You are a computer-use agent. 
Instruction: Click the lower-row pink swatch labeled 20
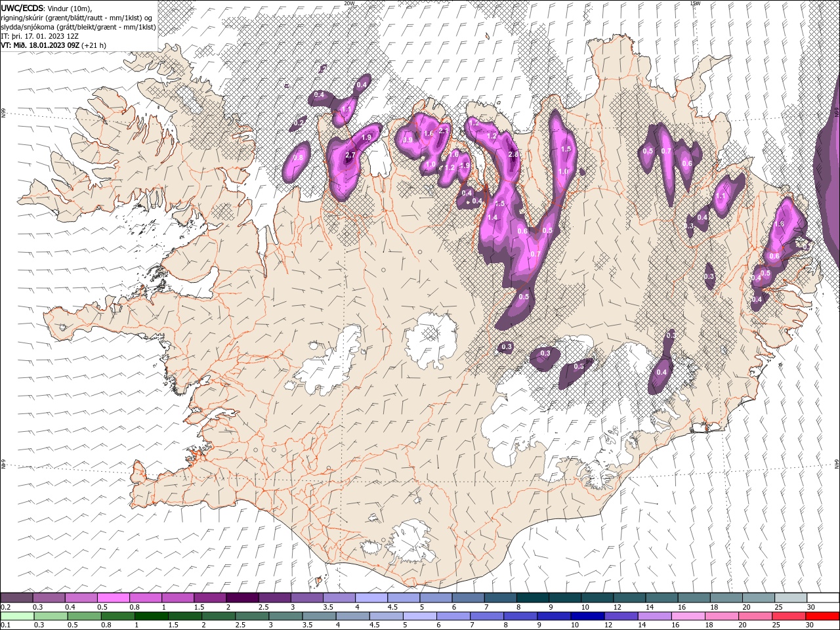[755, 616]
